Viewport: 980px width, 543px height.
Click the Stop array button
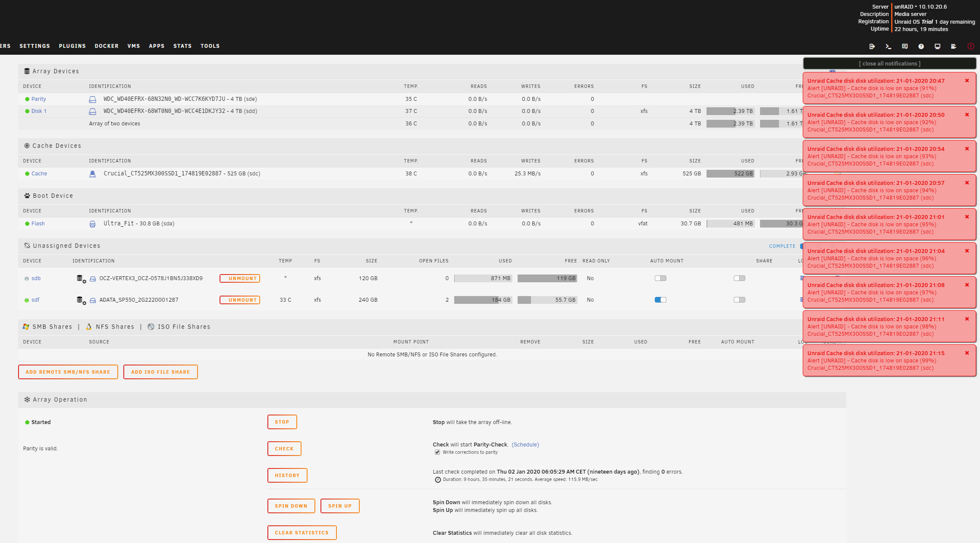282,422
